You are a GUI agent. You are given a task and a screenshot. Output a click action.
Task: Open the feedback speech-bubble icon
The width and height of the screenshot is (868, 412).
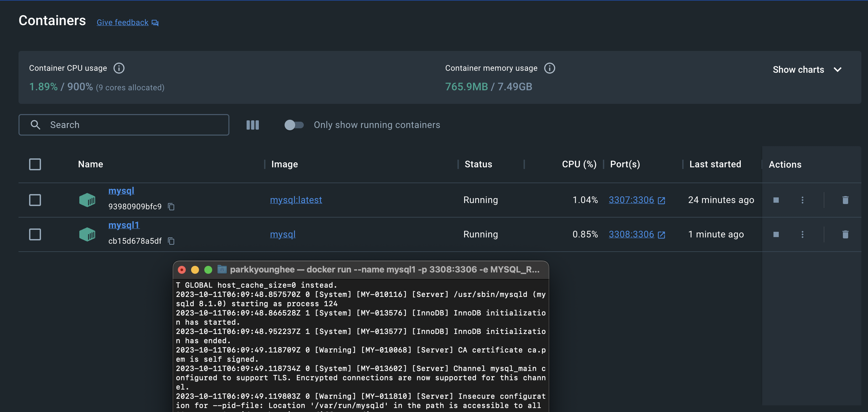[155, 22]
